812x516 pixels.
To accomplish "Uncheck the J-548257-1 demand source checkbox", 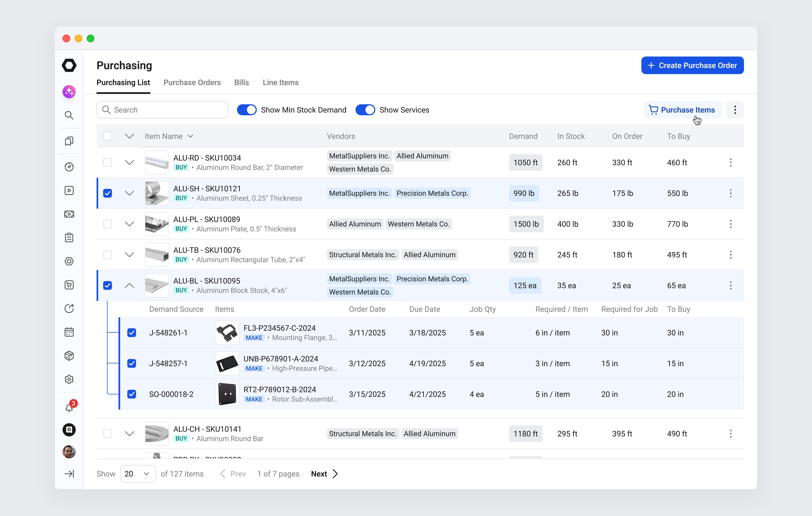I will click(x=131, y=363).
